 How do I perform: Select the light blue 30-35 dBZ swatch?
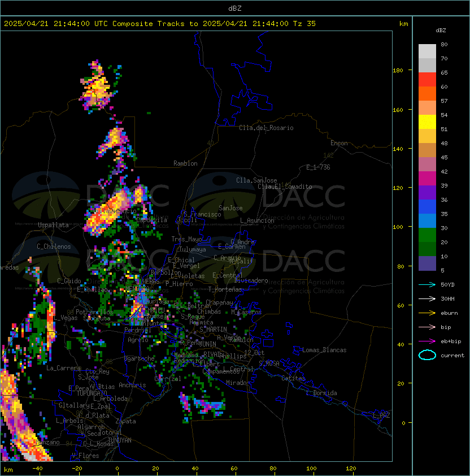point(427,221)
